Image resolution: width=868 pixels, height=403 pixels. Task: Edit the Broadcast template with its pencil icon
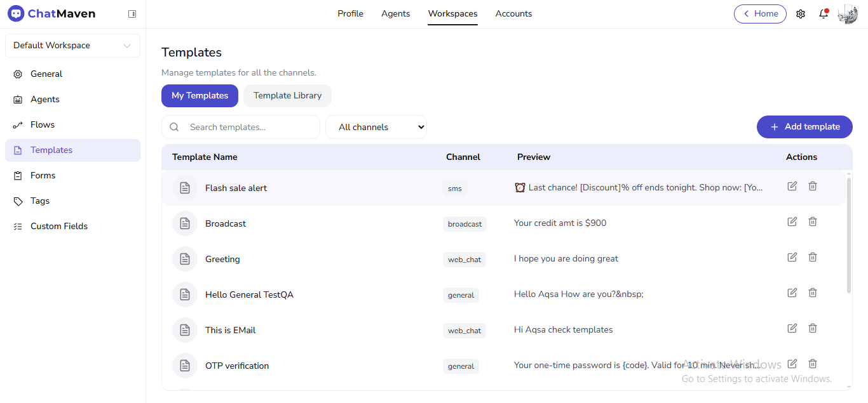click(x=792, y=221)
